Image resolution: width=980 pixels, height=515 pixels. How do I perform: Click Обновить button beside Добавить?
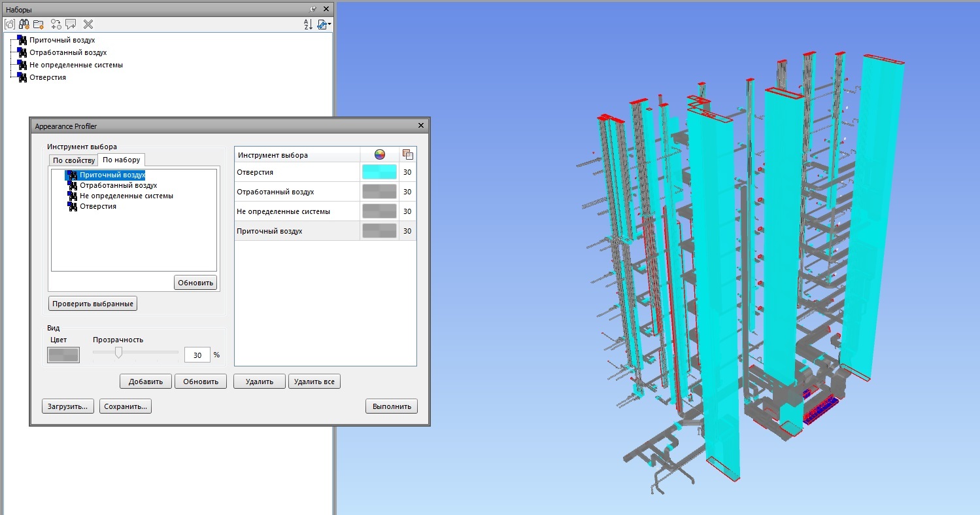pos(201,382)
